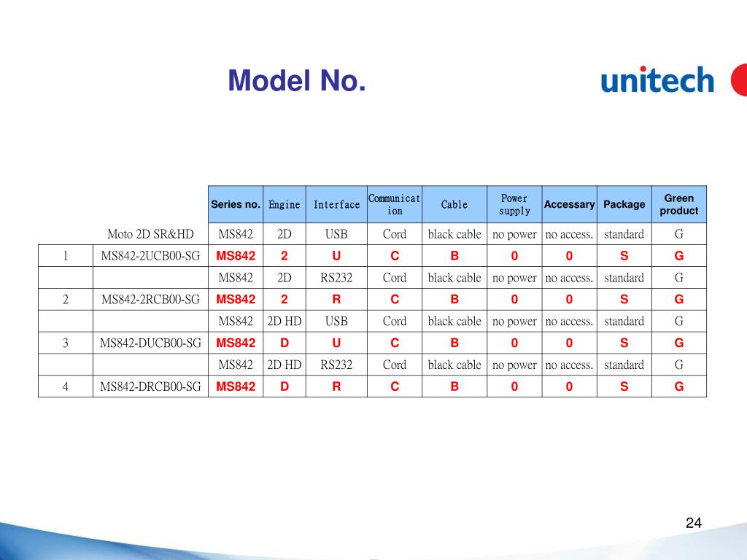Click red B cable code in MS842-DUCB00-SG row
Image resolution: width=747 pixels, height=560 pixels.
point(454,343)
